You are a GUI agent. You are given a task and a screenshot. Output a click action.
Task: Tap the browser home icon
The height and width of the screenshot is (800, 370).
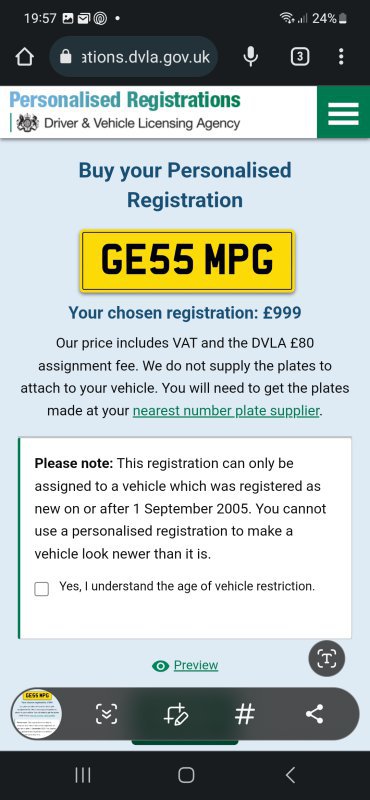pos(24,57)
